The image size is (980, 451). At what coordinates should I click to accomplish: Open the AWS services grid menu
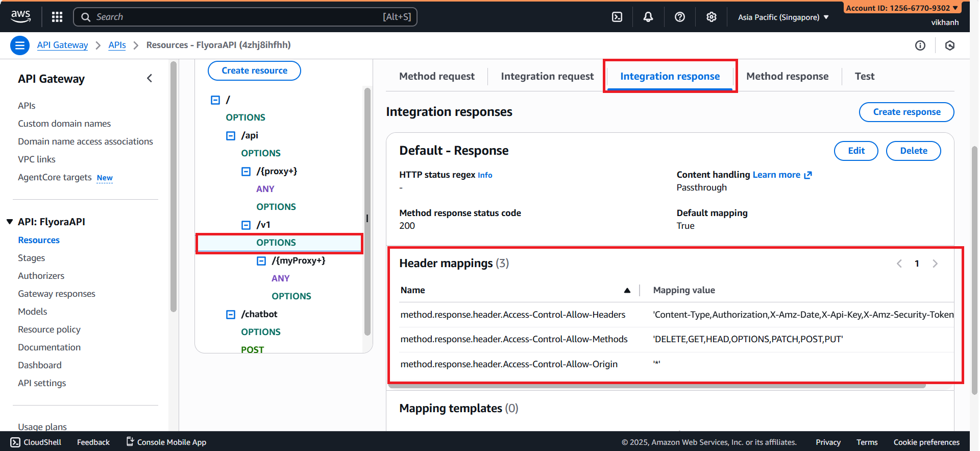tap(57, 17)
